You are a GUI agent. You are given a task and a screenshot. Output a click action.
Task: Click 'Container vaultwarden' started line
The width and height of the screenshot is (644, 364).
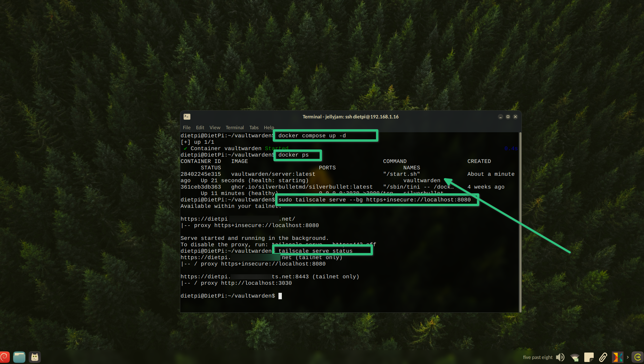coord(236,148)
